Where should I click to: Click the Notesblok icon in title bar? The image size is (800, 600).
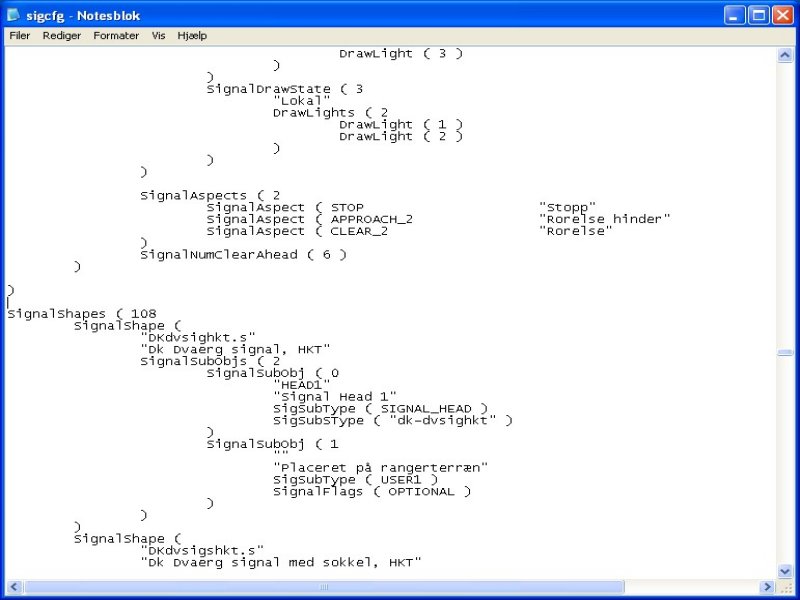pyautogui.click(x=14, y=15)
